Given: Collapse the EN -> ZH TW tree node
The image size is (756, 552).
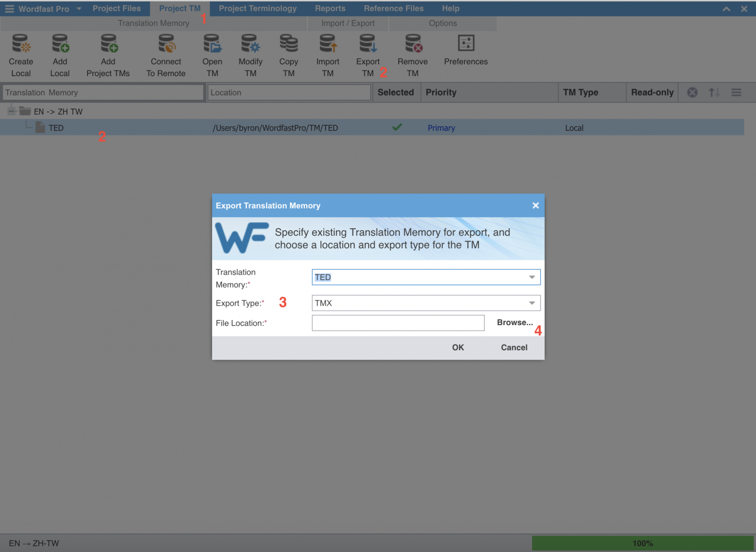Looking at the screenshot, I should click(12, 112).
